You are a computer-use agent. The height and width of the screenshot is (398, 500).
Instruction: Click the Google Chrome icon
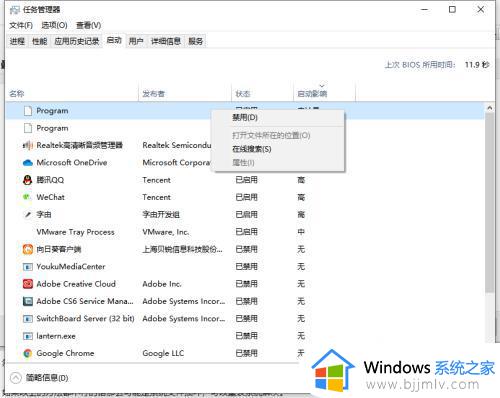pos(28,353)
